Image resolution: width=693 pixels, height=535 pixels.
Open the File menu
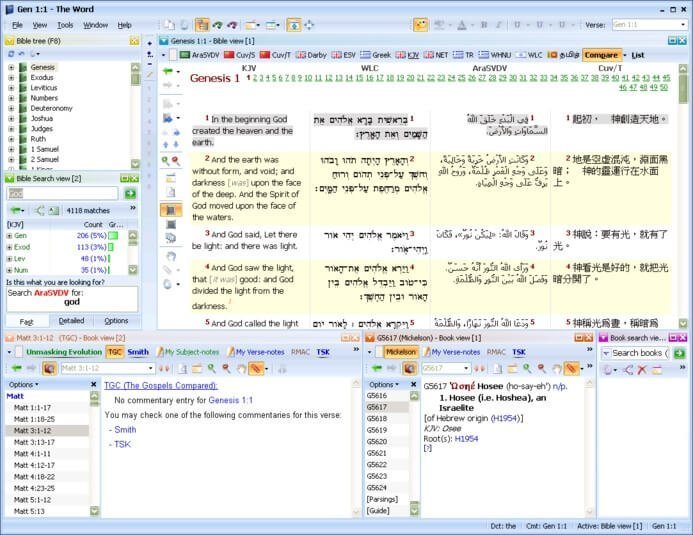[17, 25]
